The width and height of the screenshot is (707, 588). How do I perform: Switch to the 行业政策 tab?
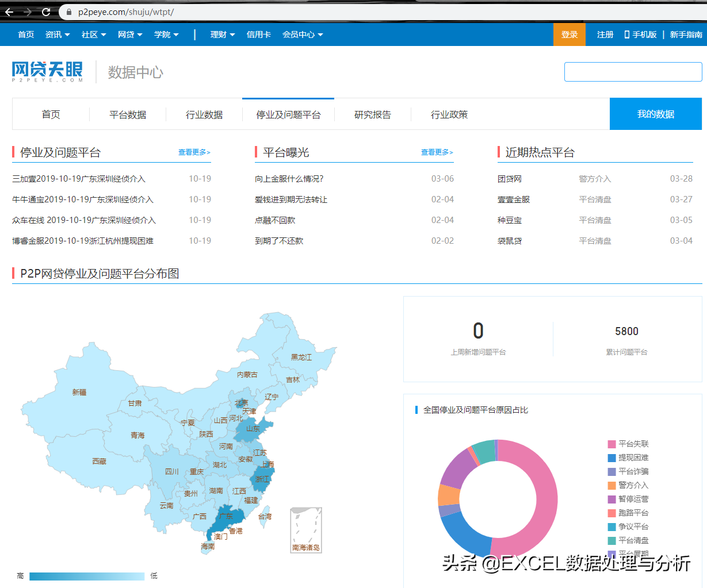coord(449,114)
